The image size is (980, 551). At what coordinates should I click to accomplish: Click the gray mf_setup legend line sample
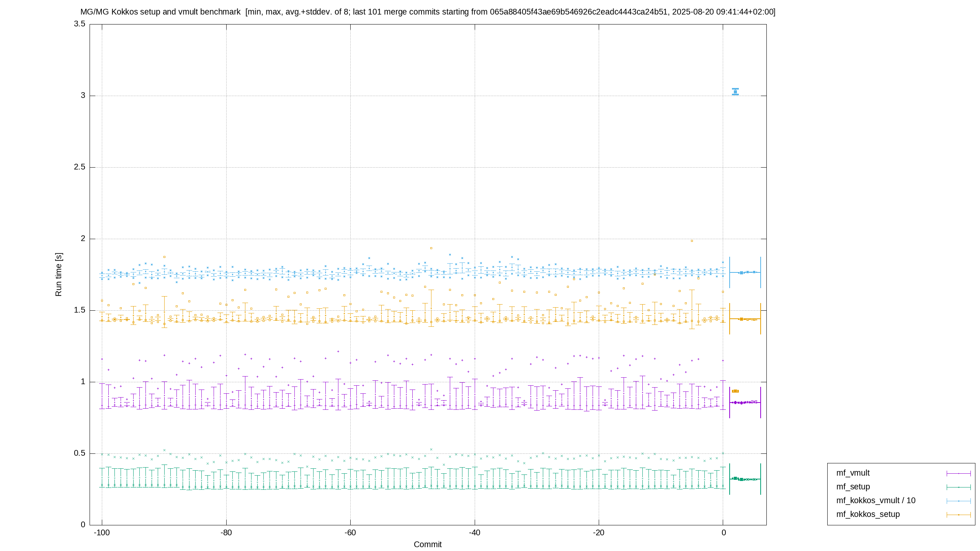coord(959,487)
